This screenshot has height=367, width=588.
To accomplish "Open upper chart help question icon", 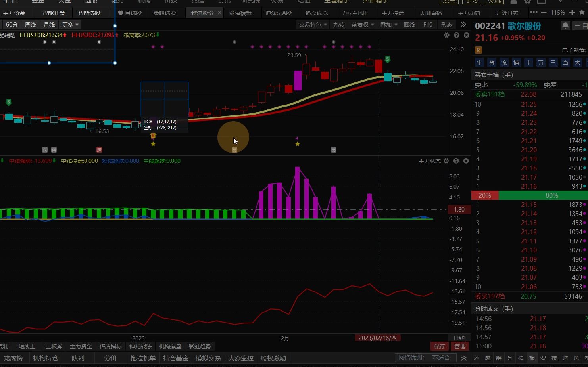I will (457, 35).
